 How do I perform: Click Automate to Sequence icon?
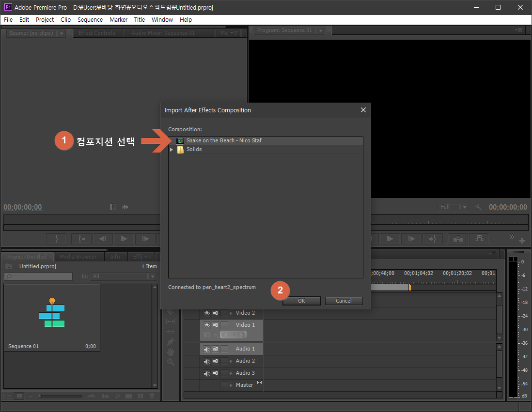click(105, 396)
